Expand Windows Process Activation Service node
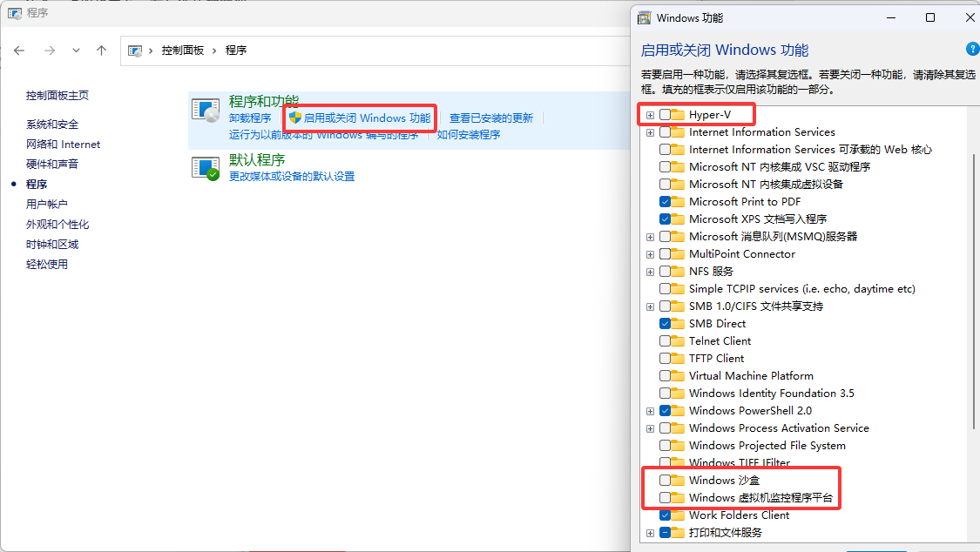Viewport: 980px width, 552px height. point(651,429)
